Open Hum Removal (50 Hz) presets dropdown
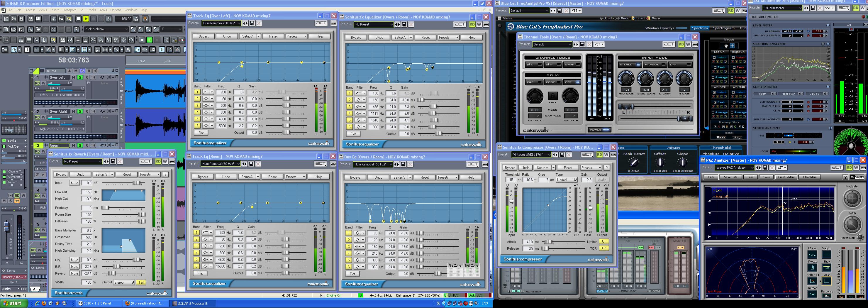868x308 pixels. (239, 23)
